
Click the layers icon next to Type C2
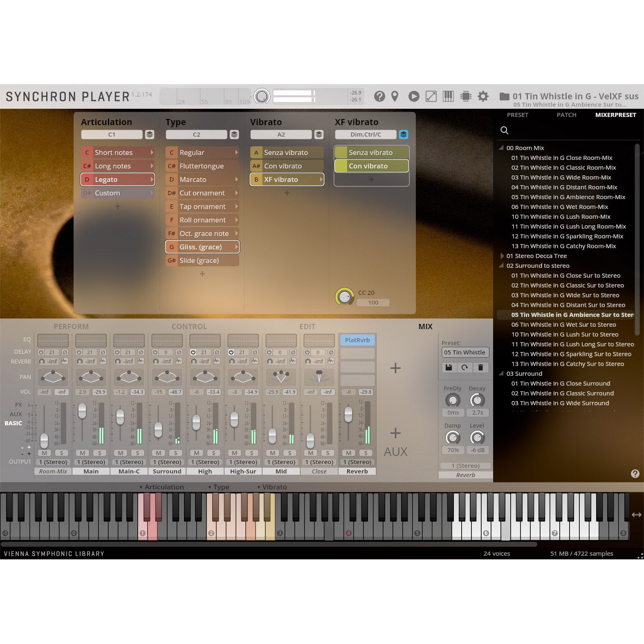coord(234,135)
